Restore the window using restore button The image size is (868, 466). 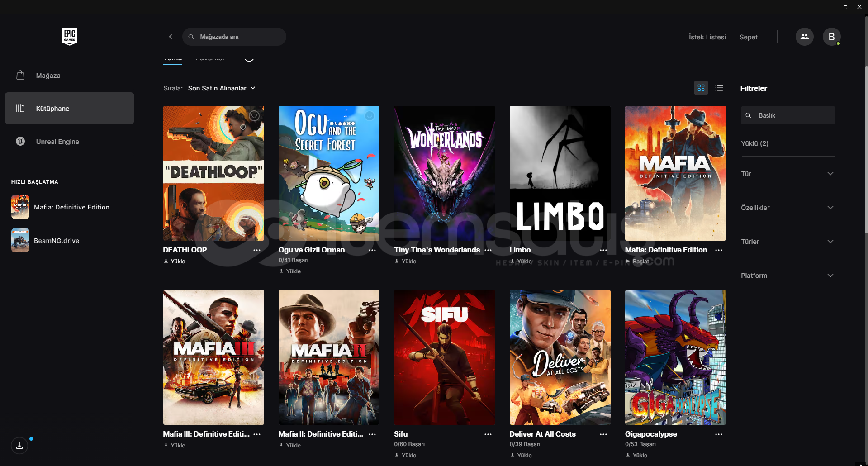click(845, 7)
